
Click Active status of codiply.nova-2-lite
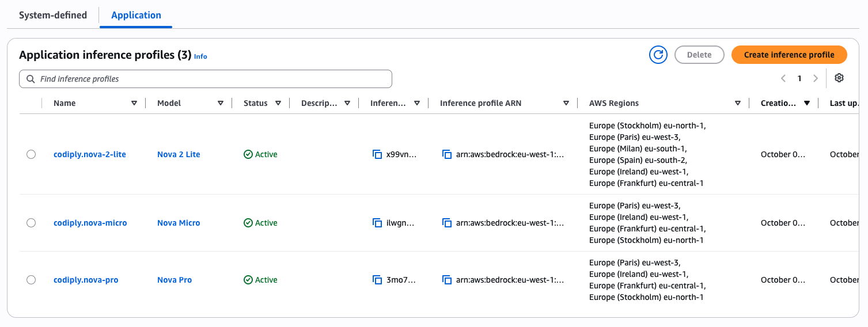pos(260,154)
